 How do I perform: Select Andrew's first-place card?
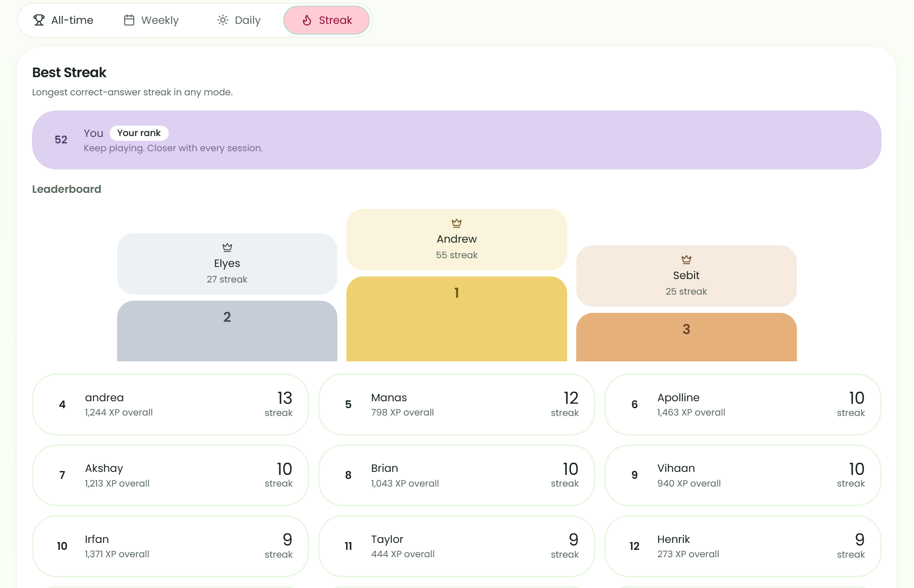point(457,239)
